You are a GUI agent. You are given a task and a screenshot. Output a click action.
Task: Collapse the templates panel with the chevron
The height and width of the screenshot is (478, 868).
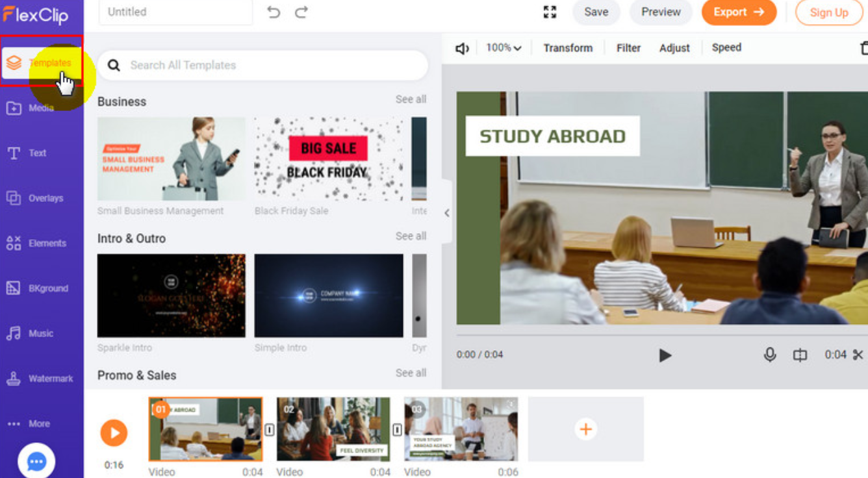(x=447, y=212)
